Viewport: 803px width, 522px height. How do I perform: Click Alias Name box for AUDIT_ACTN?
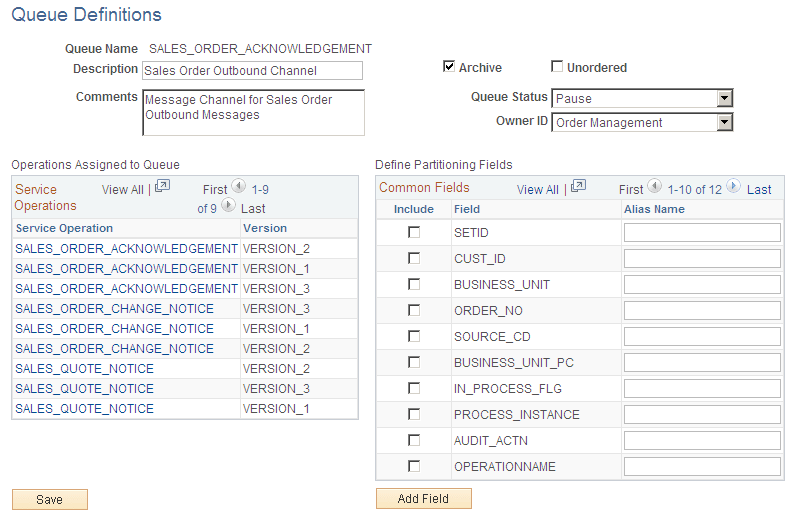(702, 441)
